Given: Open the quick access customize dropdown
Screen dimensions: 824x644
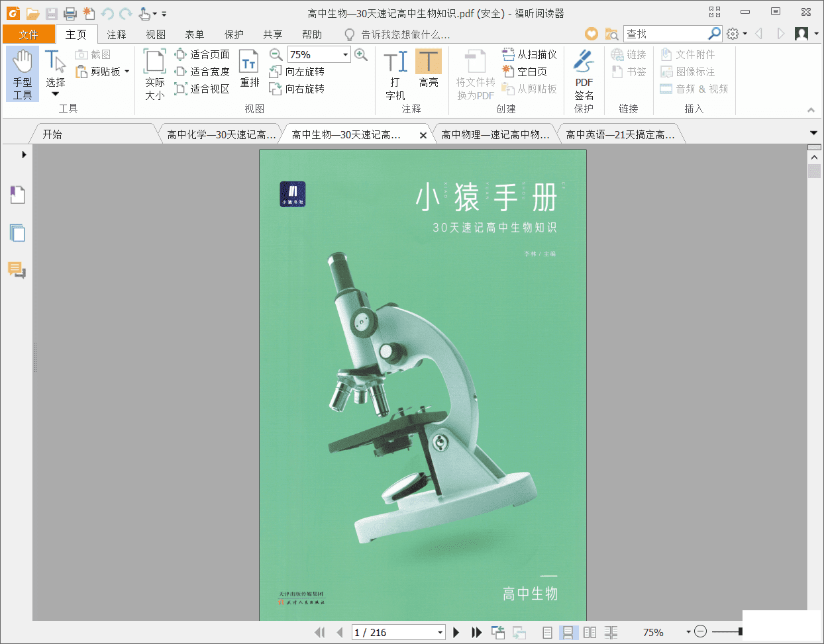Looking at the screenshot, I should tap(164, 14).
